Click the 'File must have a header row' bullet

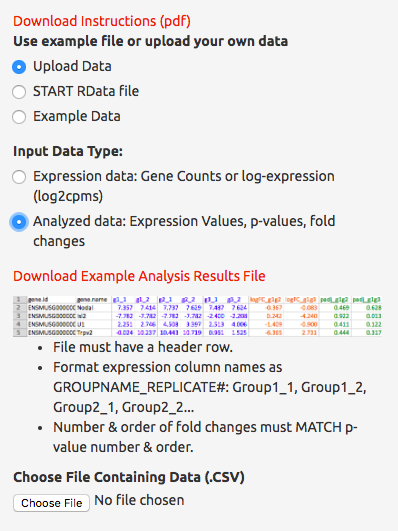click(x=143, y=347)
